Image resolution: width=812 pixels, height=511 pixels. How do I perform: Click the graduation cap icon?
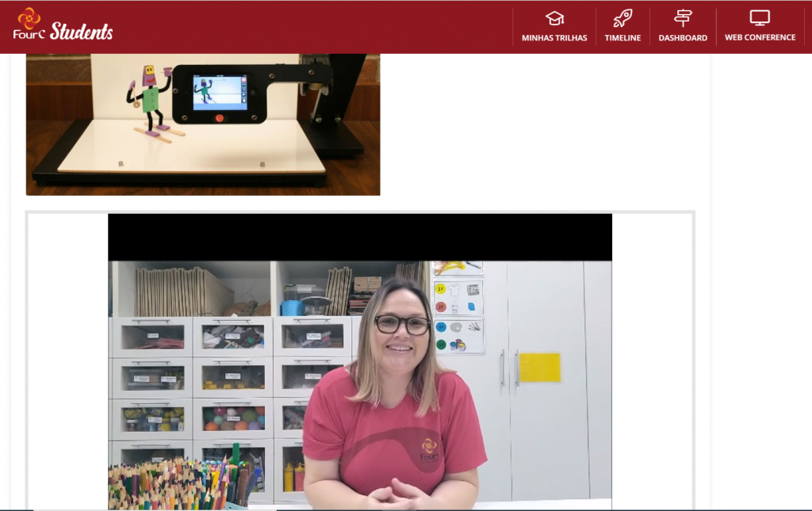coord(554,18)
